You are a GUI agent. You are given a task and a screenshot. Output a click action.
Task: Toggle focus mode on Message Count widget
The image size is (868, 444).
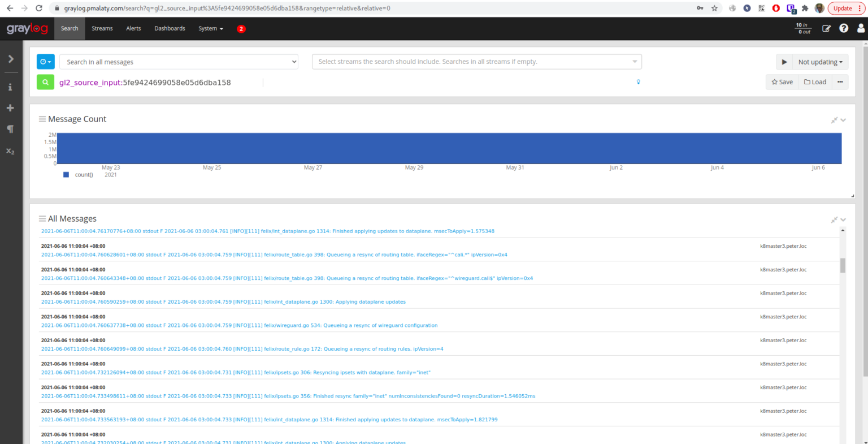[x=834, y=120]
